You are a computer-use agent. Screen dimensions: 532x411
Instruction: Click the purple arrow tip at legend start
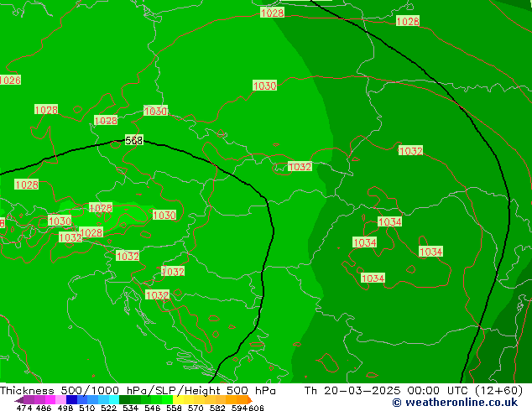pos(18,400)
